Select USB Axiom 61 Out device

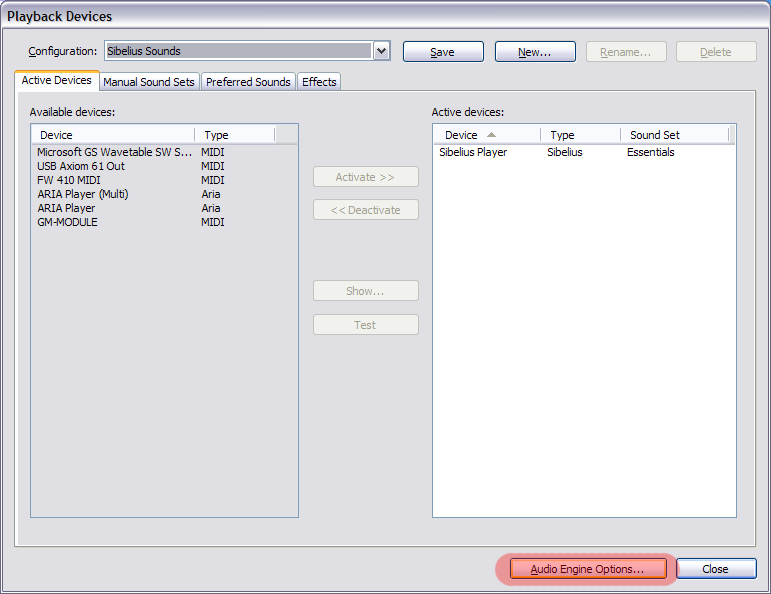[164, 166]
